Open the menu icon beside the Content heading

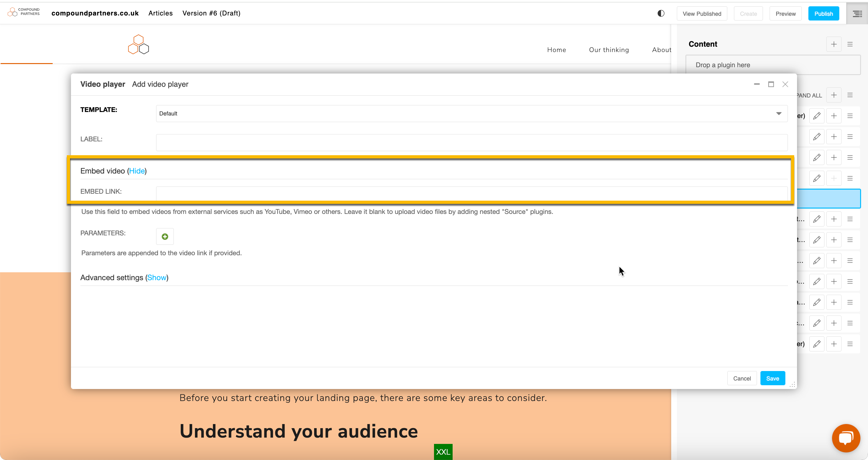[x=850, y=44]
